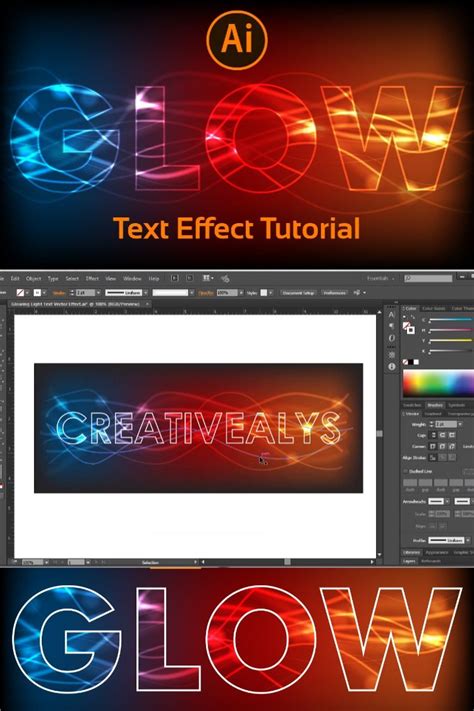Switch to the Stroke panel tab

412,414
